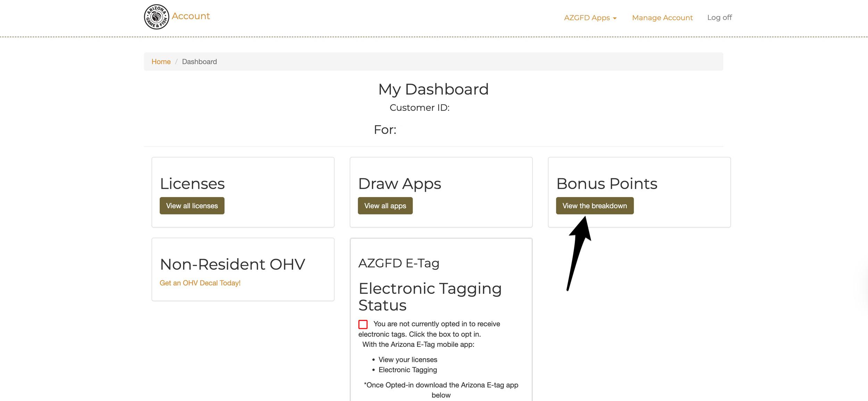Opt in to receive electronic tags
This screenshot has height=401, width=868.
pyautogui.click(x=363, y=324)
